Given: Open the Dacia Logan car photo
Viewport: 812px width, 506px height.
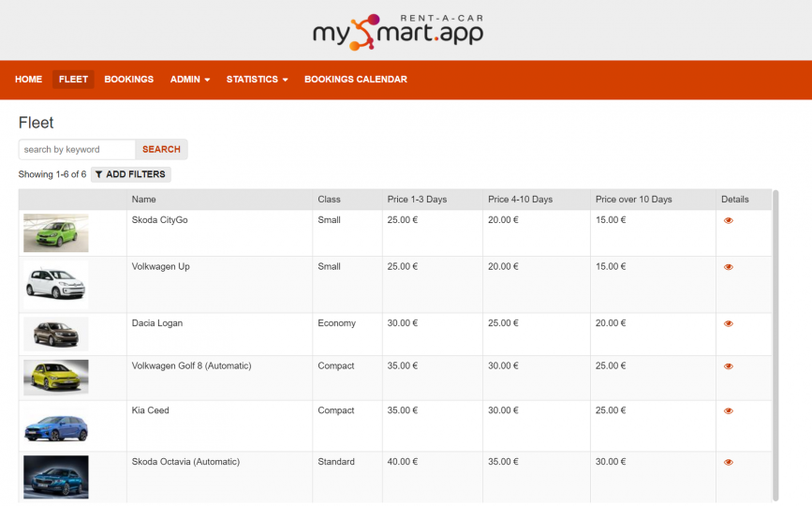Looking at the screenshot, I should click(56, 334).
